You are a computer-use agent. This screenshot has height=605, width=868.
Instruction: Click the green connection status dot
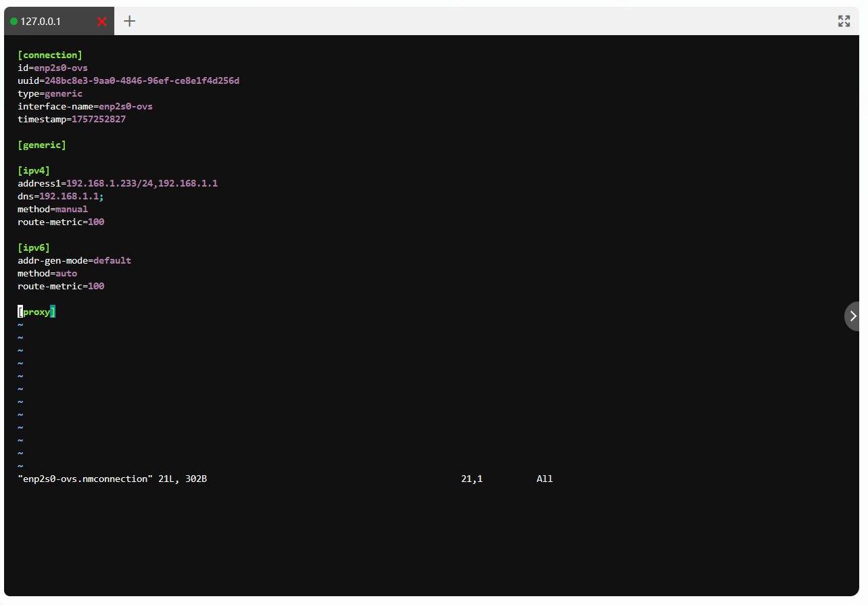tap(14, 22)
